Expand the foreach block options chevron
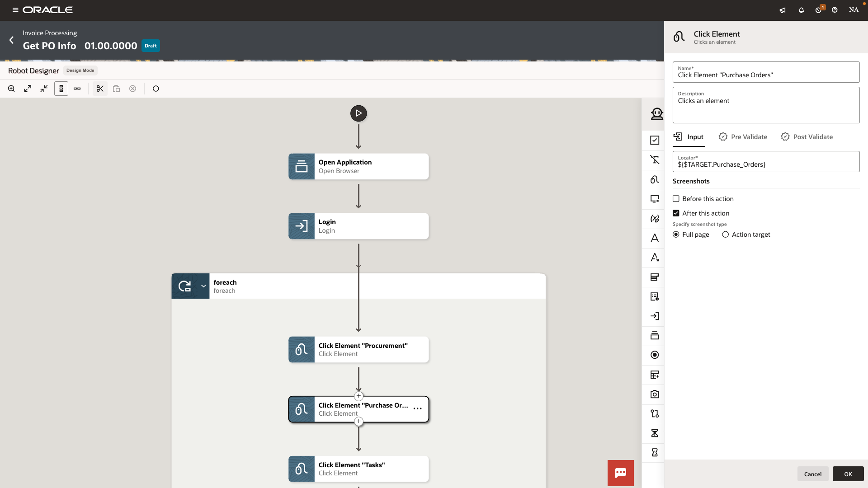The image size is (868, 488). click(x=203, y=286)
